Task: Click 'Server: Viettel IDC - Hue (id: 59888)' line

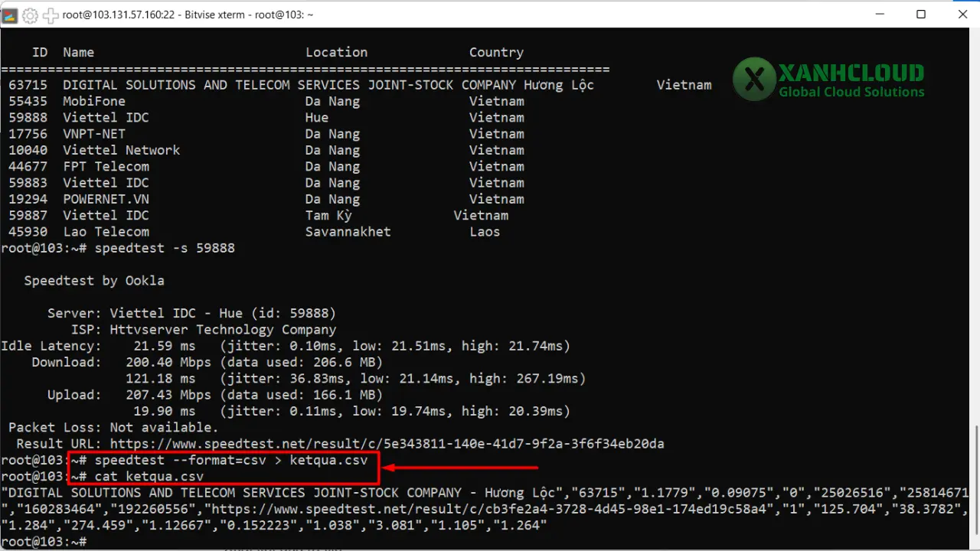Action: pos(191,313)
